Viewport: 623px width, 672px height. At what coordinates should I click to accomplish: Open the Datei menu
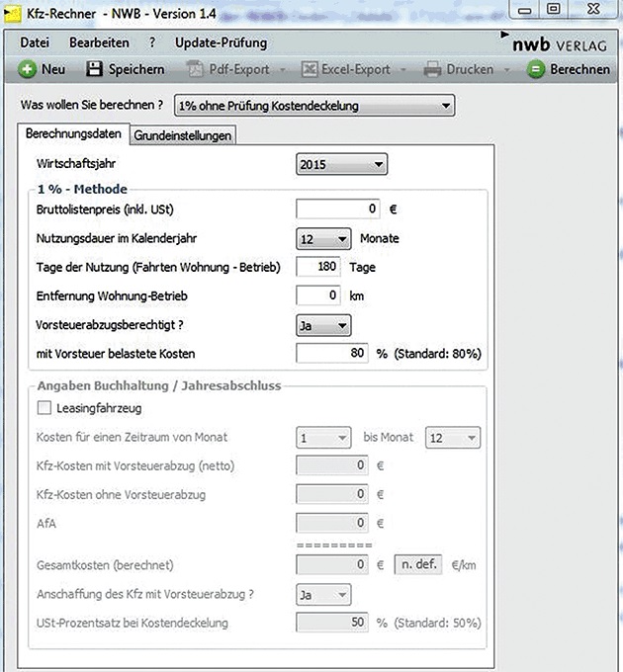pyautogui.click(x=35, y=43)
